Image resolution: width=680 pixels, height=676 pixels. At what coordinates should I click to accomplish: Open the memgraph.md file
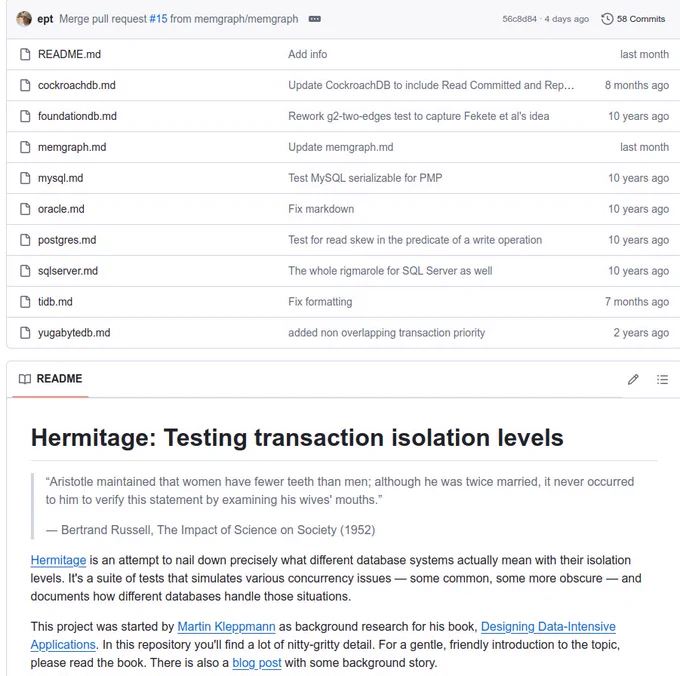coord(72,147)
